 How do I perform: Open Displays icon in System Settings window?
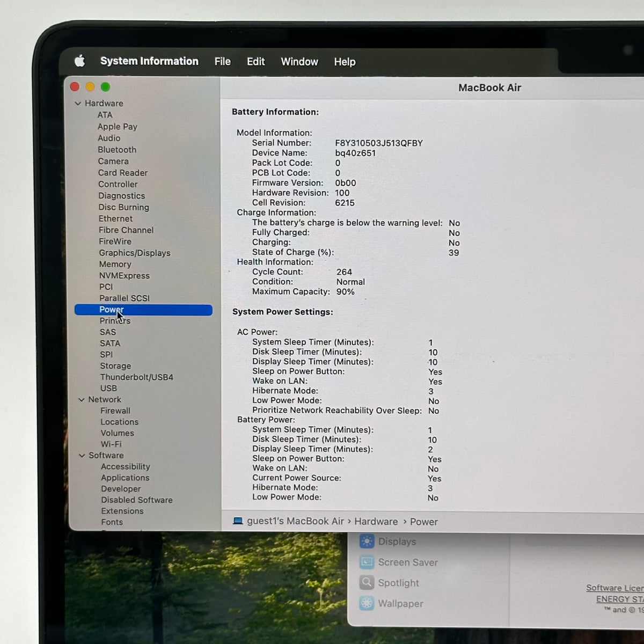tap(367, 541)
